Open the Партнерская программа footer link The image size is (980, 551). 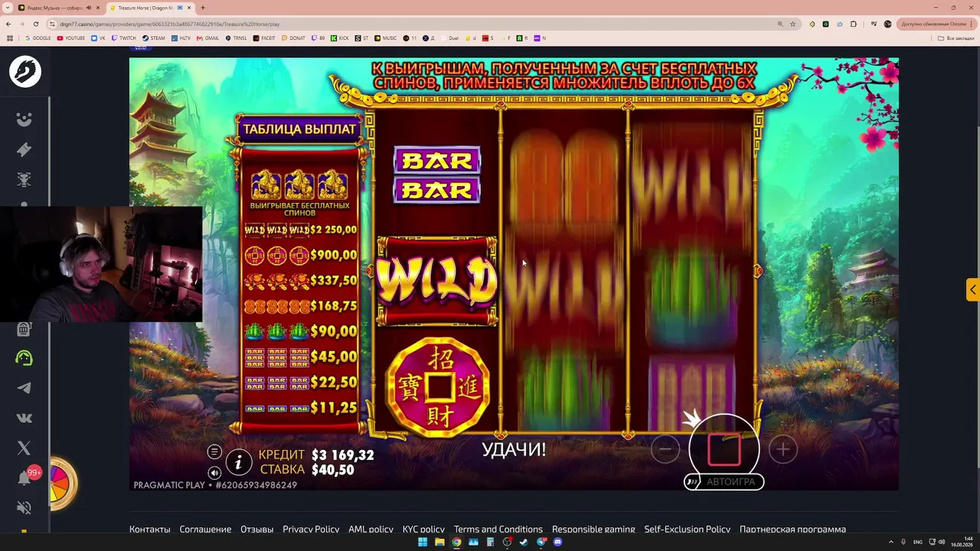(x=792, y=529)
